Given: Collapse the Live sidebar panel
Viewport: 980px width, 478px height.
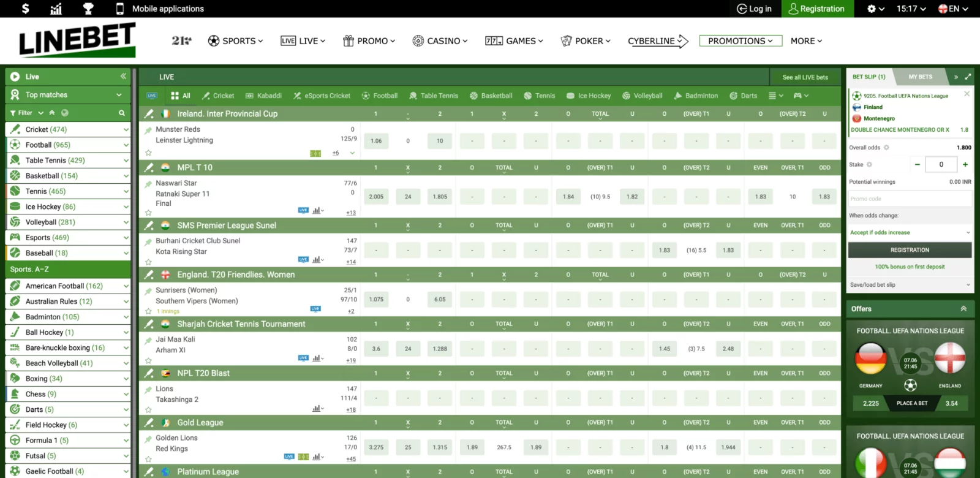Looking at the screenshot, I should [123, 77].
